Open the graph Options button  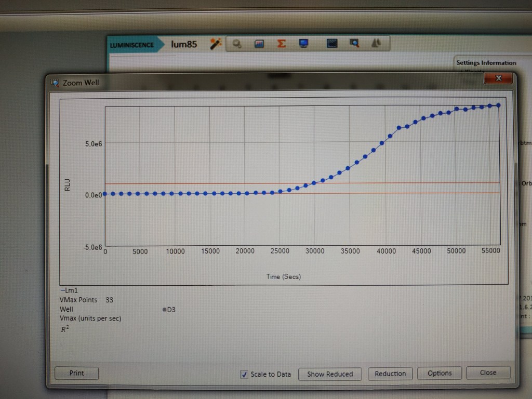[x=440, y=373]
